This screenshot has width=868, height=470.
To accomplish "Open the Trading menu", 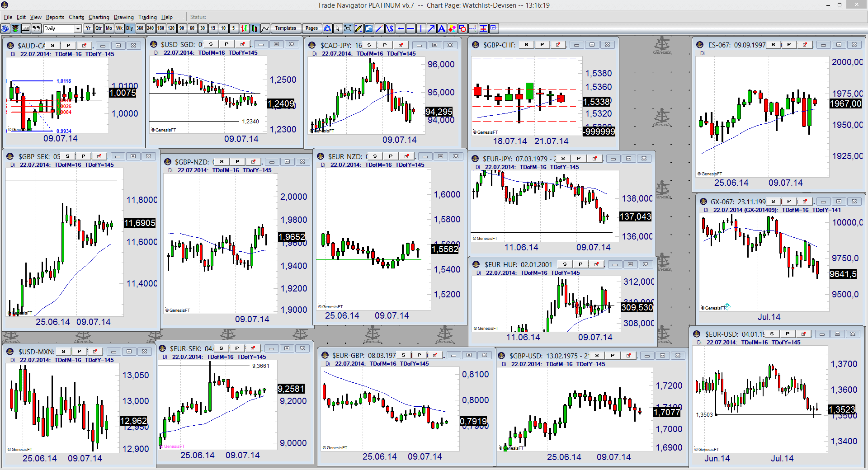I will pos(147,17).
